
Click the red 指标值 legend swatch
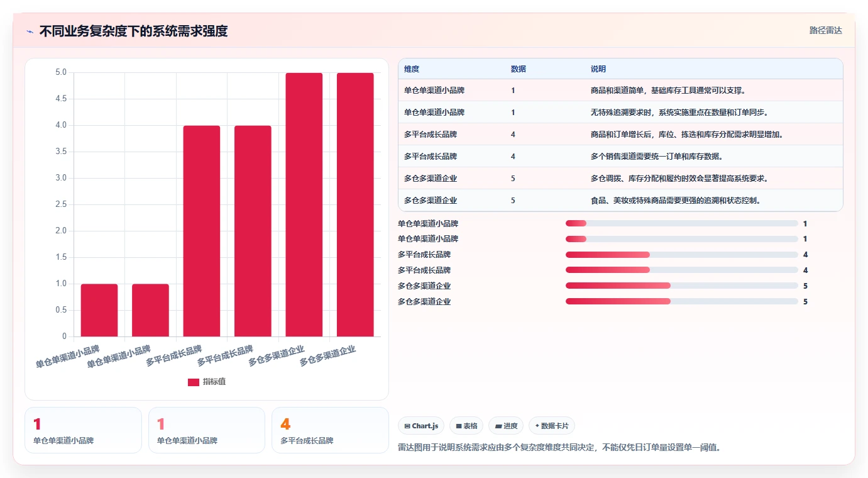coord(194,382)
